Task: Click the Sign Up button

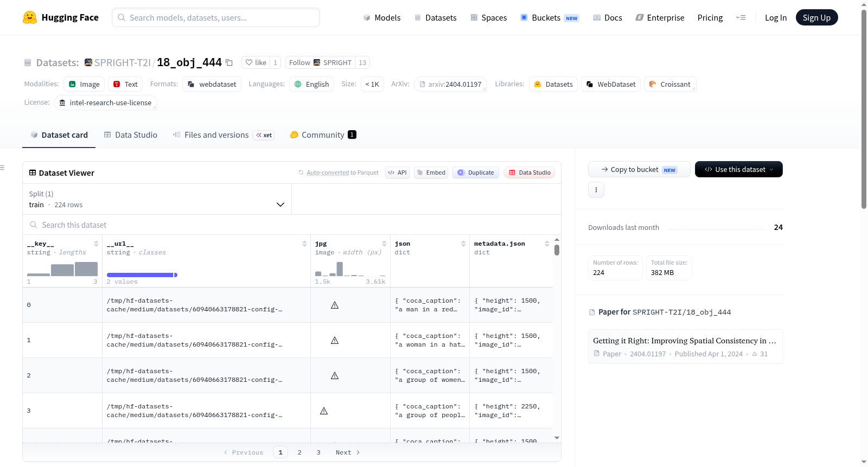Action: coord(816,17)
